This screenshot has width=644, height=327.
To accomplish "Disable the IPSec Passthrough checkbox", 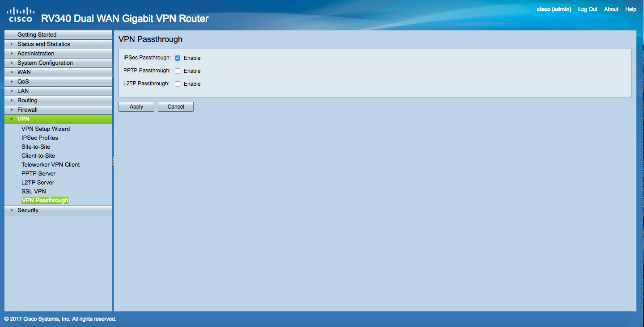I will coord(178,58).
